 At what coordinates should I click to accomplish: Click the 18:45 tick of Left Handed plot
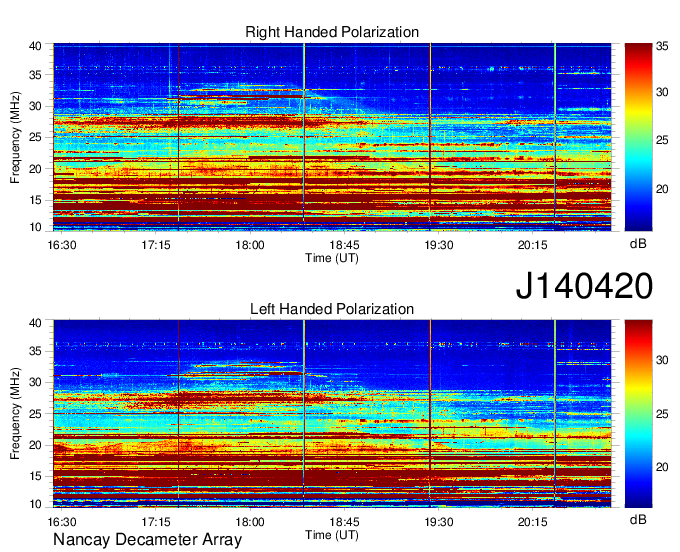click(x=344, y=522)
